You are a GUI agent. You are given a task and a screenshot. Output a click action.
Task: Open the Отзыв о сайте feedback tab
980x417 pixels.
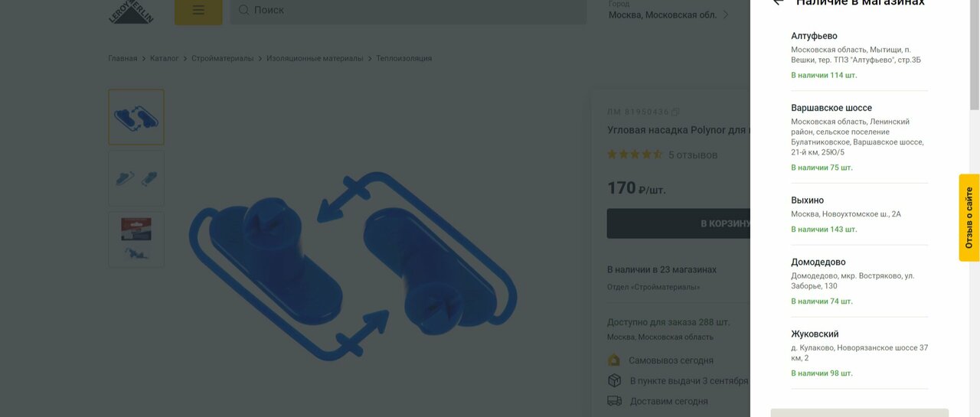(x=969, y=217)
